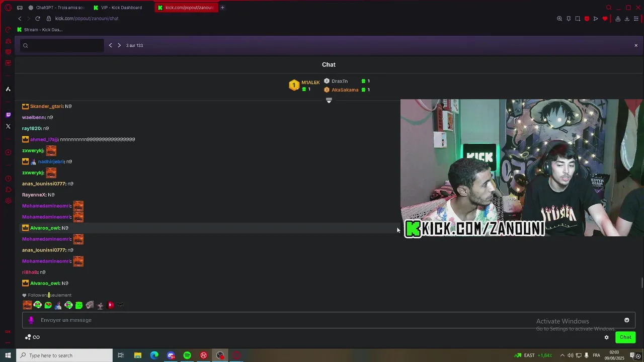This screenshot has height=362, width=644.
Task: Open the downloads icon
Action: pos(627,19)
